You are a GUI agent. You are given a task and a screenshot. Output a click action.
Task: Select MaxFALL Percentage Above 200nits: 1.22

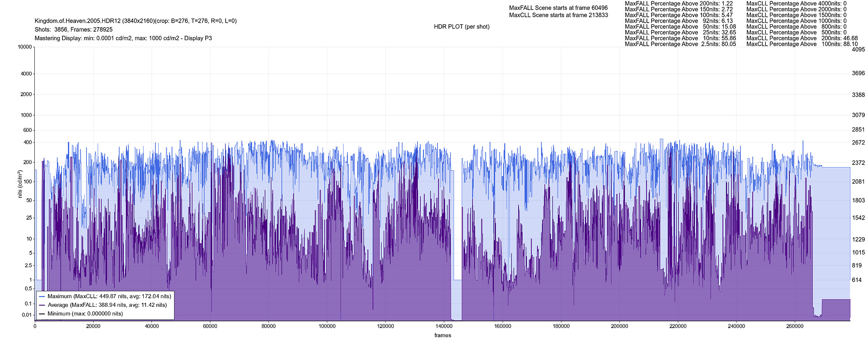[679, 3]
